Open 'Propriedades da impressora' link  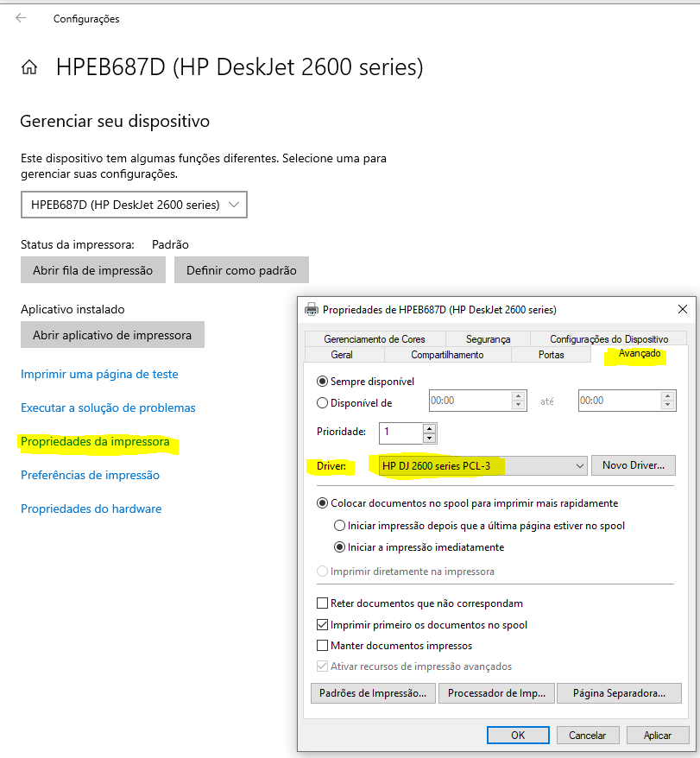95,441
